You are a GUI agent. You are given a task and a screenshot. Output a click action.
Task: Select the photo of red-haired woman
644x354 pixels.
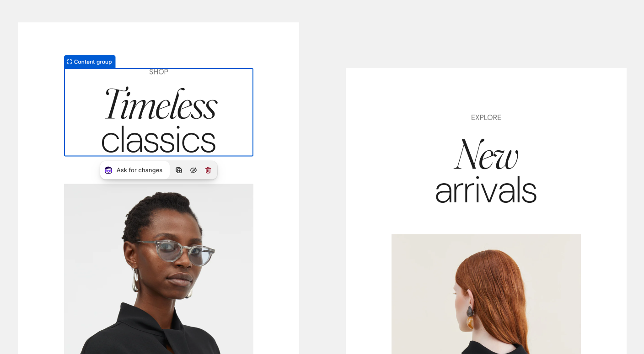[486, 294]
